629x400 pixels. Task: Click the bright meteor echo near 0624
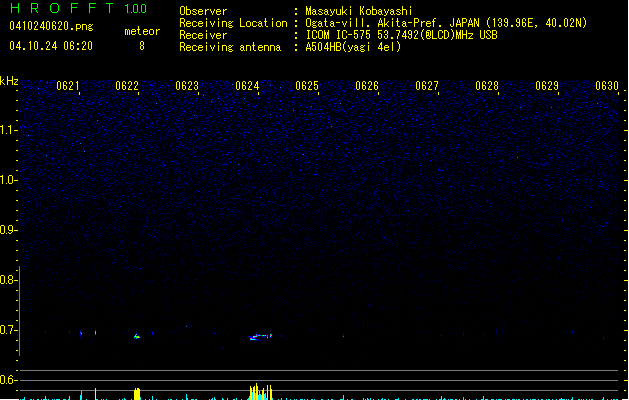coord(261,337)
